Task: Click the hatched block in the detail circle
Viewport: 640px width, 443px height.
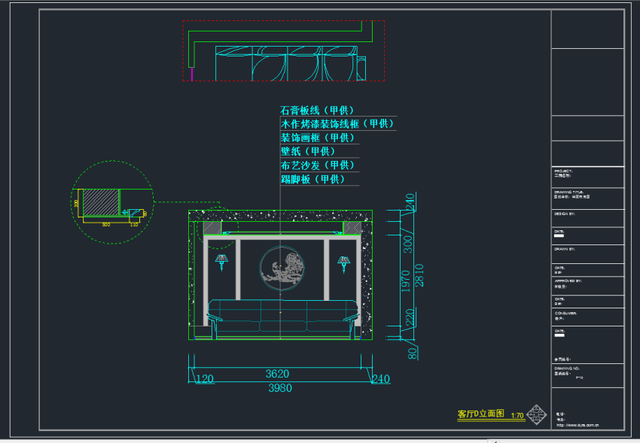Action: [x=101, y=202]
